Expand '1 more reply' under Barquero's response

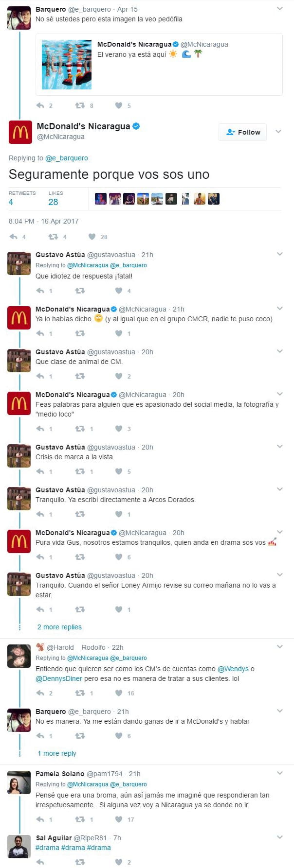56,753
